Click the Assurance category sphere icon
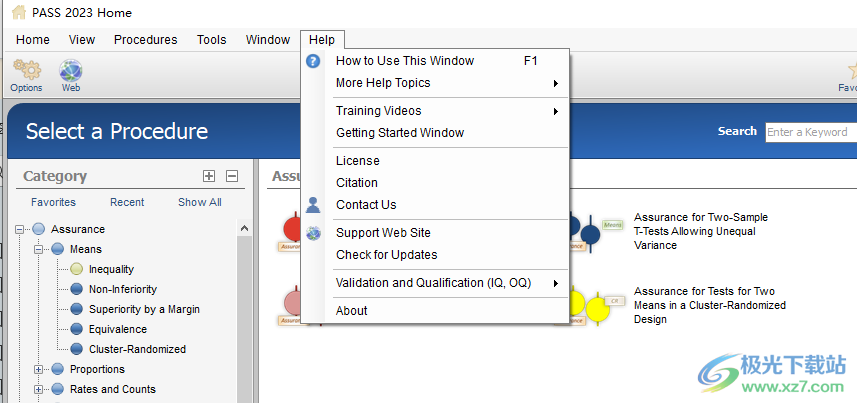Viewport: 857px width, 403px height. pos(38,229)
